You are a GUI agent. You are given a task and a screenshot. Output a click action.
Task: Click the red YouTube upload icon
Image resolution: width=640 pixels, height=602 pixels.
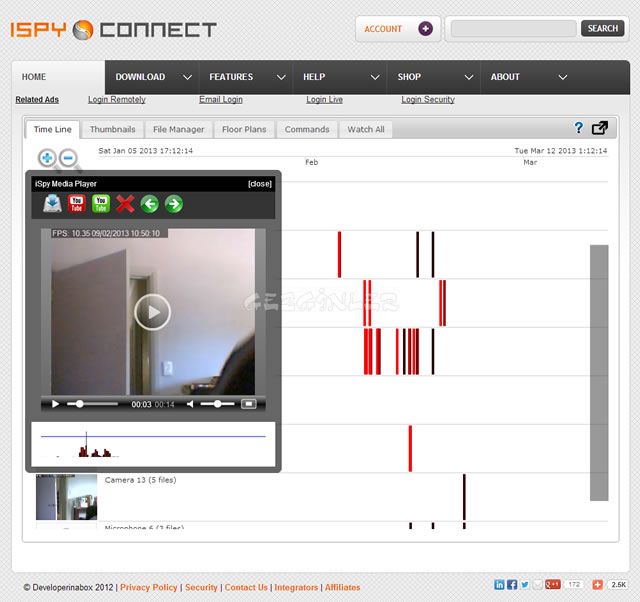tap(77, 204)
